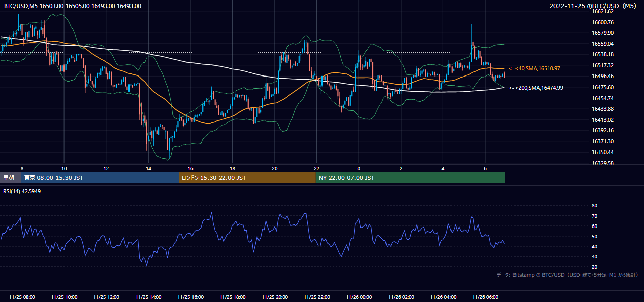Click the bottom date label 11/25 08:00

22,297
